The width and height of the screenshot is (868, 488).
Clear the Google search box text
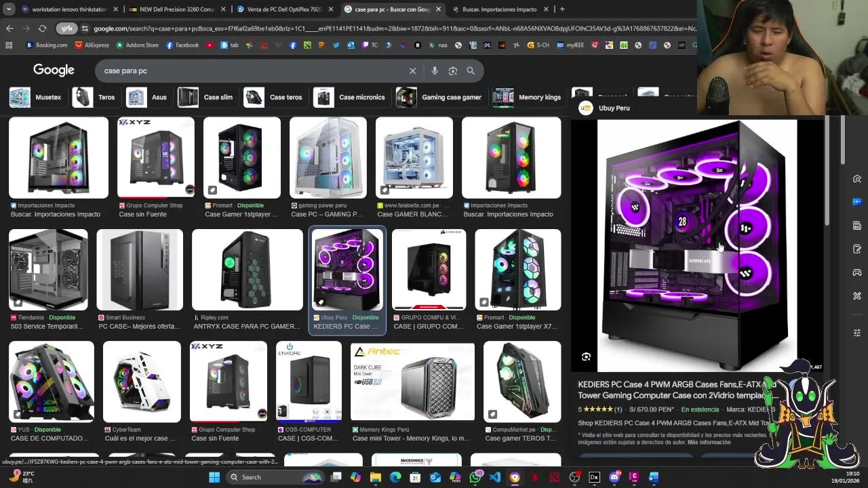tap(412, 70)
